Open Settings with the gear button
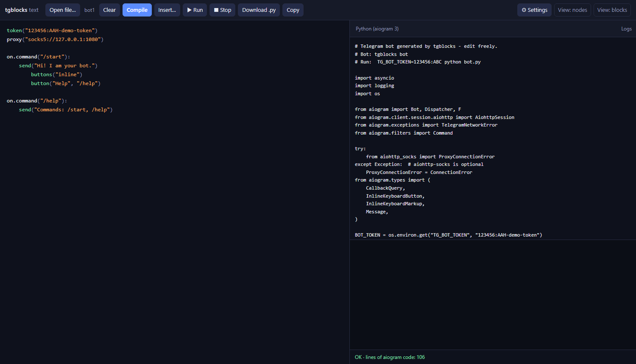This screenshot has height=364, width=636. pos(534,10)
